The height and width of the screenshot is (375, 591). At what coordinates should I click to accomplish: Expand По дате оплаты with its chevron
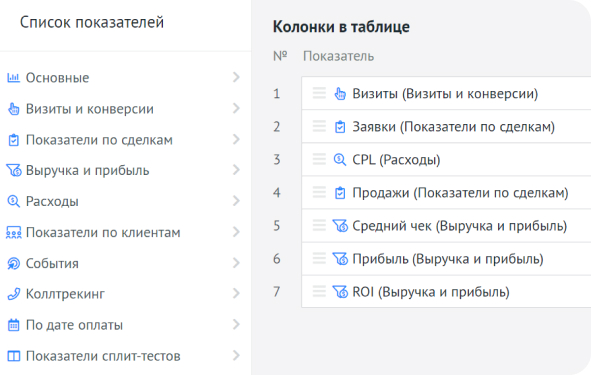coord(236,324)
